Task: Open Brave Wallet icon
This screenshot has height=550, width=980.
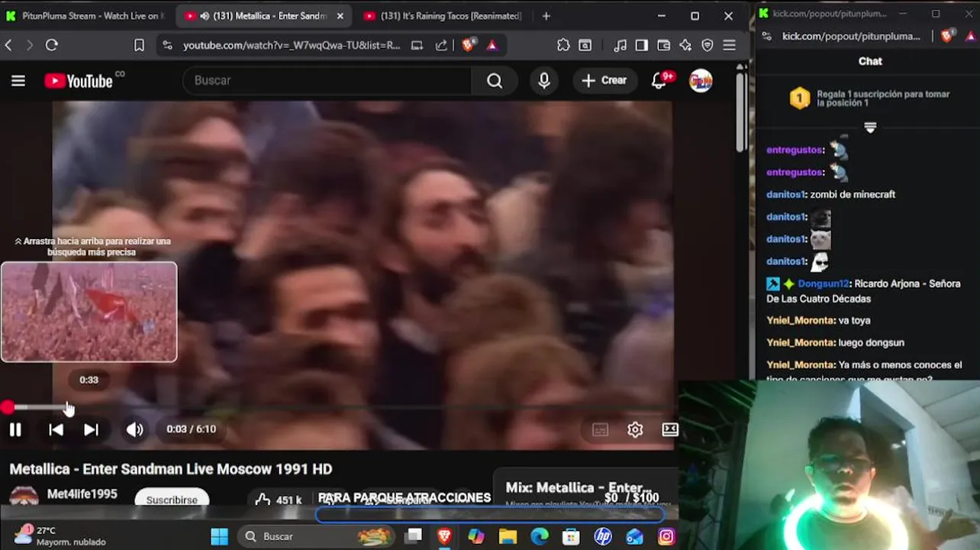Action: point(664,46)
